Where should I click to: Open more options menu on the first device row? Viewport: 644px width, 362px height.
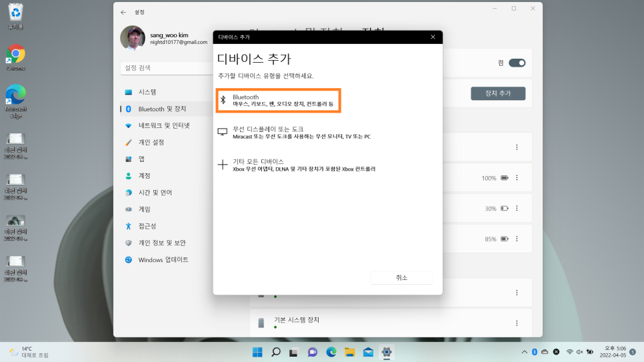coord(517,147)
